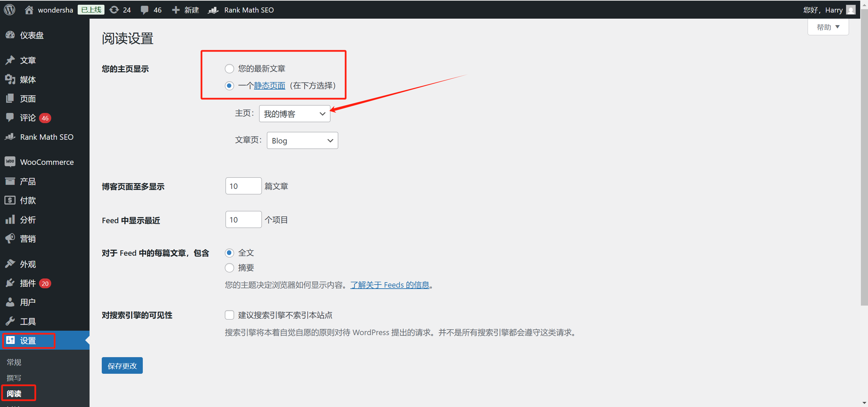Image resolution: width=868 pixels, height=407 pixels.
Task: Open the learn about Feeds link
Action: coord(390,285)
